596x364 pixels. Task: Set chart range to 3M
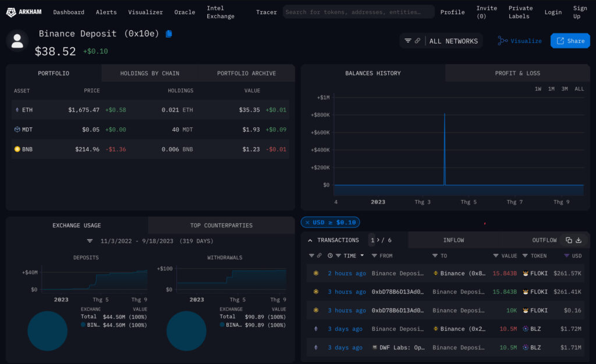[565, 89]
